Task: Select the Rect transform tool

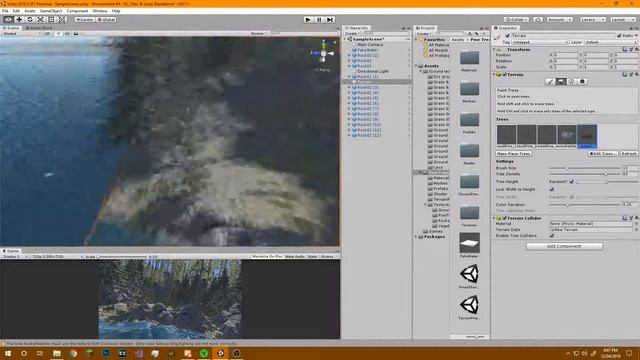Action: 51,20
